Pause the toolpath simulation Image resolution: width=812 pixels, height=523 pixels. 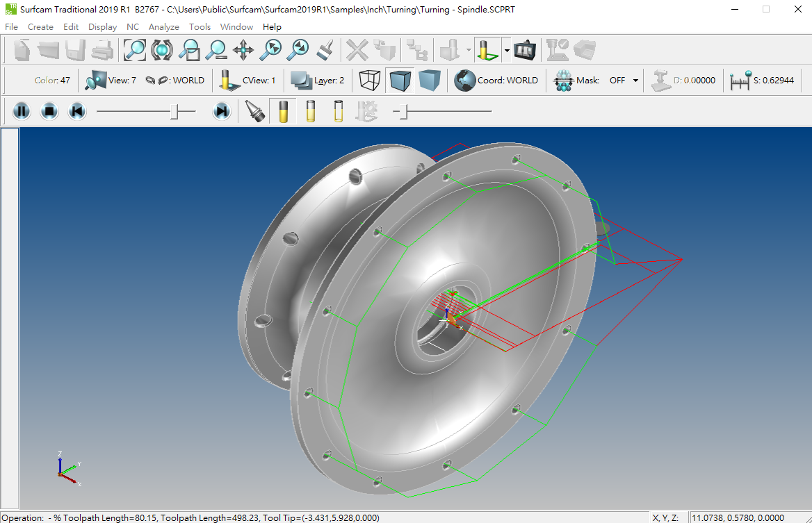point(22,111)
